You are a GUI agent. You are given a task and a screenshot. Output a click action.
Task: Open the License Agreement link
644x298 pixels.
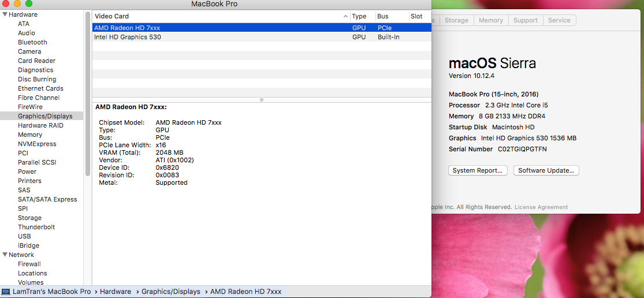point(541,207)
